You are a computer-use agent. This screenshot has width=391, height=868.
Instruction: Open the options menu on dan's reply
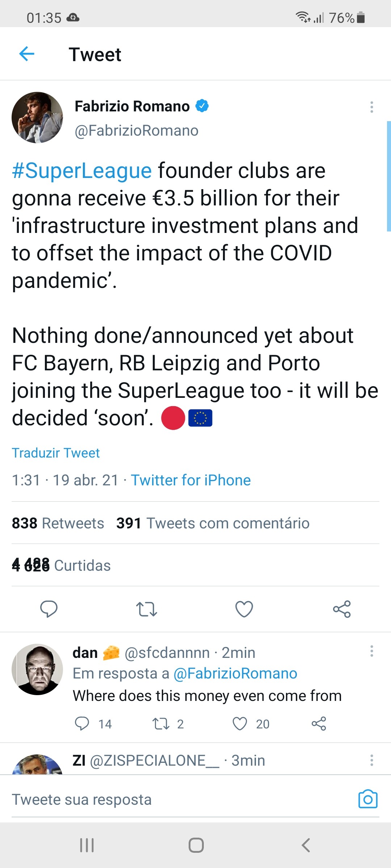pyautogui.click(x=371, y=651)
